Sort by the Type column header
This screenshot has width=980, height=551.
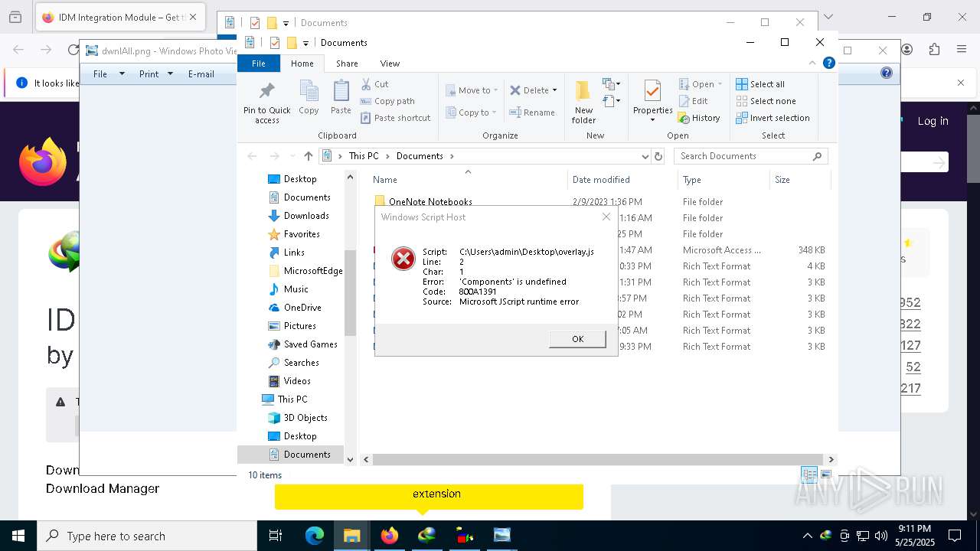724,180
